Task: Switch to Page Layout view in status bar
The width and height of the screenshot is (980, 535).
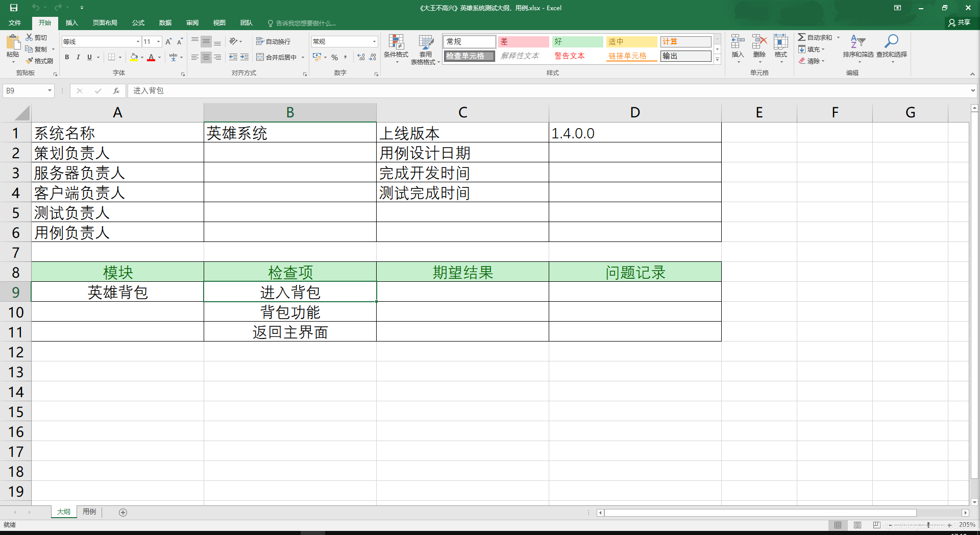Action: click(x=857, y=525)
